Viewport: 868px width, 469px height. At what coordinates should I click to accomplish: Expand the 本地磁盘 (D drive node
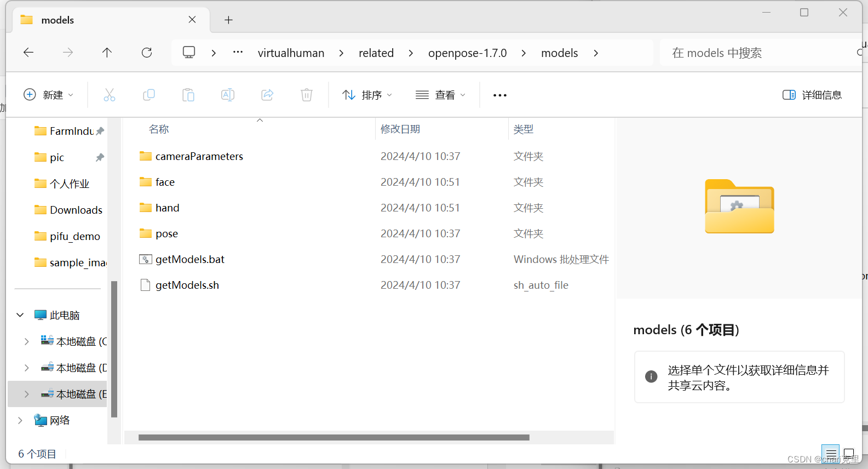[27, 368]
